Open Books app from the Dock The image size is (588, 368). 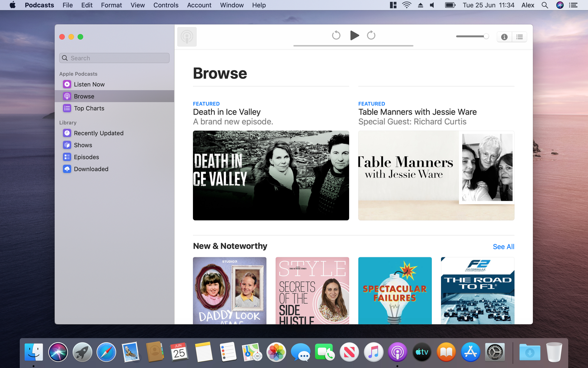point(446,352)
